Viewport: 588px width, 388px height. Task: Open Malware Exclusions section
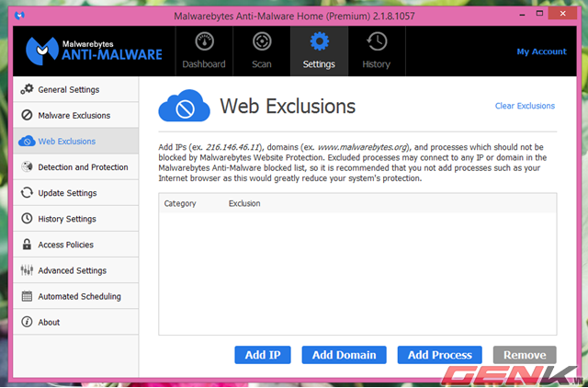pyautogui.click(x=75, y=115)
